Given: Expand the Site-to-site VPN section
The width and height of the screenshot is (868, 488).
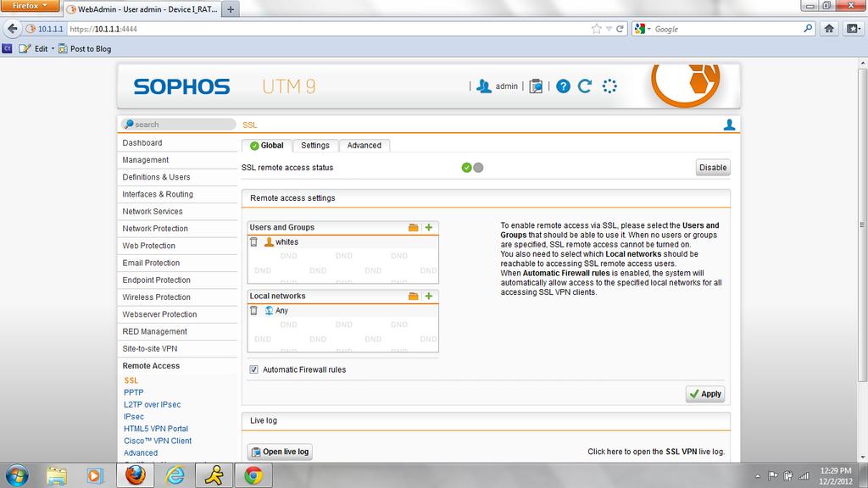Looking at the screenshot, I should pyautogui.click(x=150, y=348).
